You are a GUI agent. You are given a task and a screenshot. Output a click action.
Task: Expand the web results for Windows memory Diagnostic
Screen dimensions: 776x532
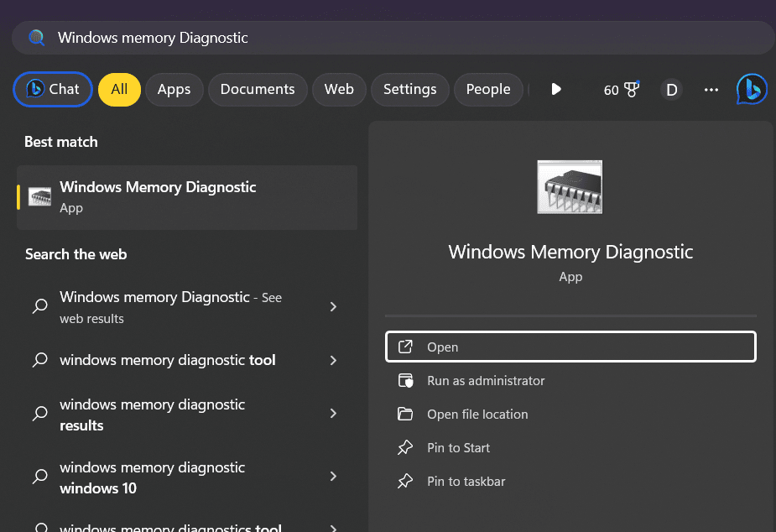pyautogui.click(x=333, y=307)
